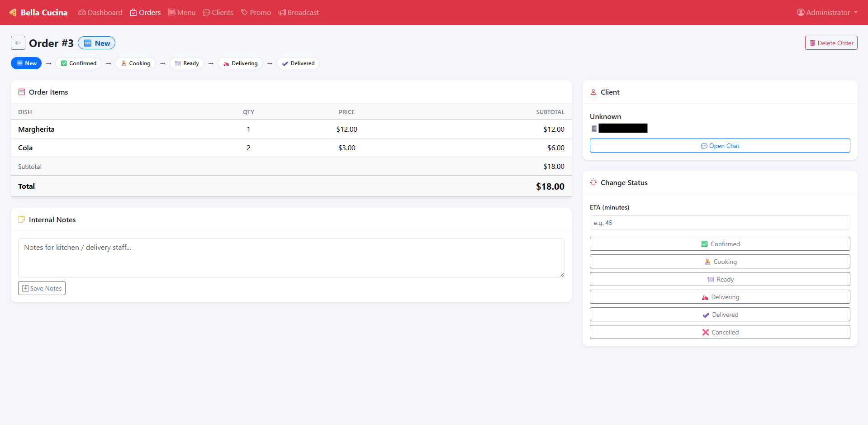Mark the order as Cooking via button

point(720,262)
